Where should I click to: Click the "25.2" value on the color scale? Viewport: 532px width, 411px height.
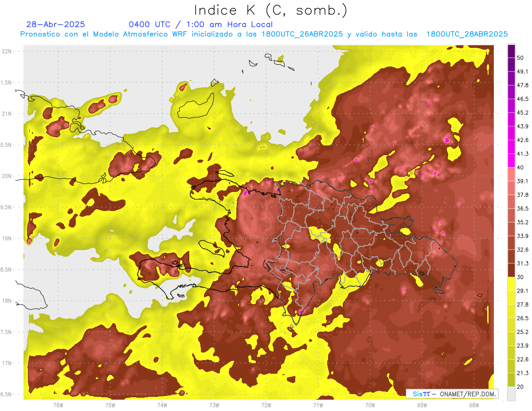tap(522, 332)
